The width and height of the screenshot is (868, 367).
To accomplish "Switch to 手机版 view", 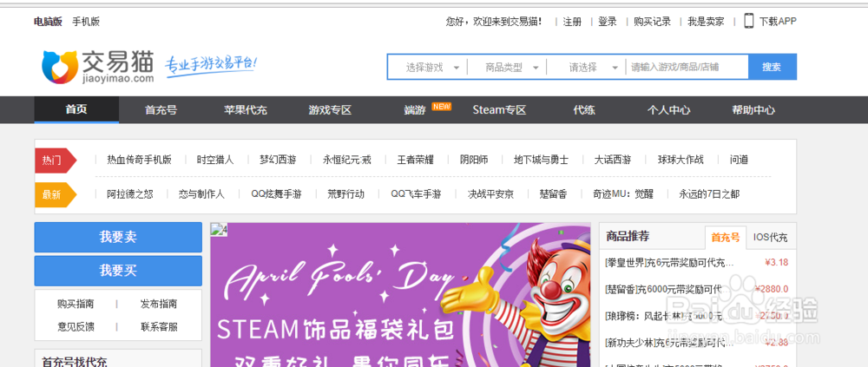I will [x=86, y=22].
